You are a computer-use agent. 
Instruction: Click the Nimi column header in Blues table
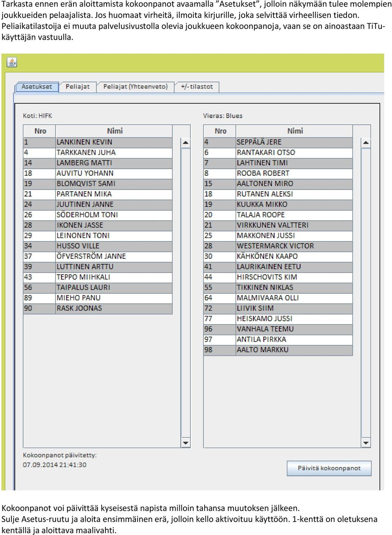[x=294, y=131]
